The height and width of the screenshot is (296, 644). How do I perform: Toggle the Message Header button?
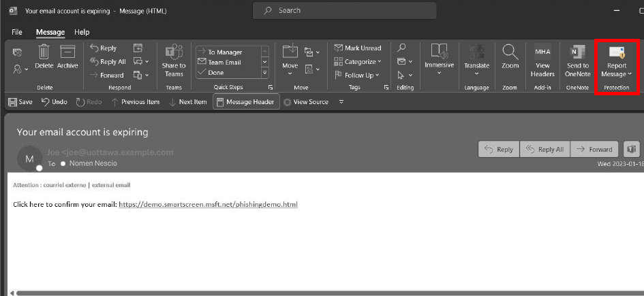pyautogui.click(x=246, y=101)
